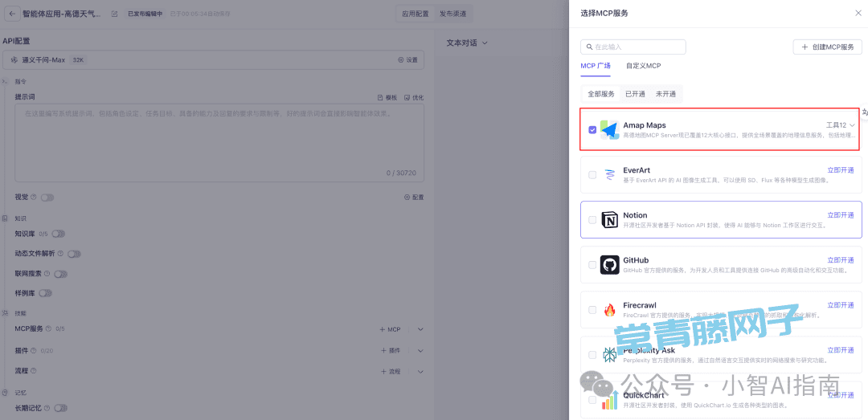Focus the MCP service search field
Screen dimensions: 868x420
633,47
